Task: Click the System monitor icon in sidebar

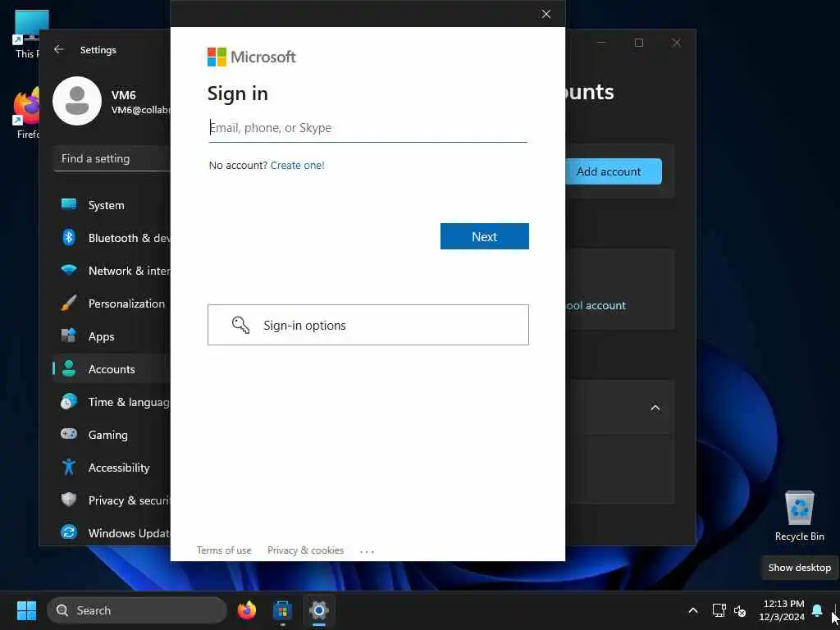Action: point(69,204)
